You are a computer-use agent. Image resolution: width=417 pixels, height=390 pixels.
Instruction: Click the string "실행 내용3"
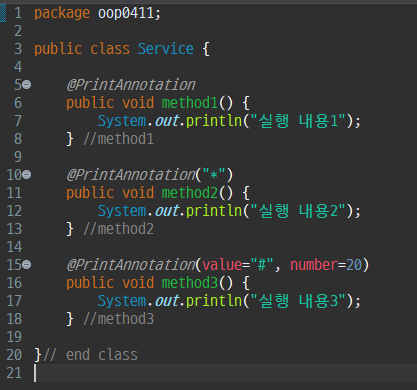(298, 301)
